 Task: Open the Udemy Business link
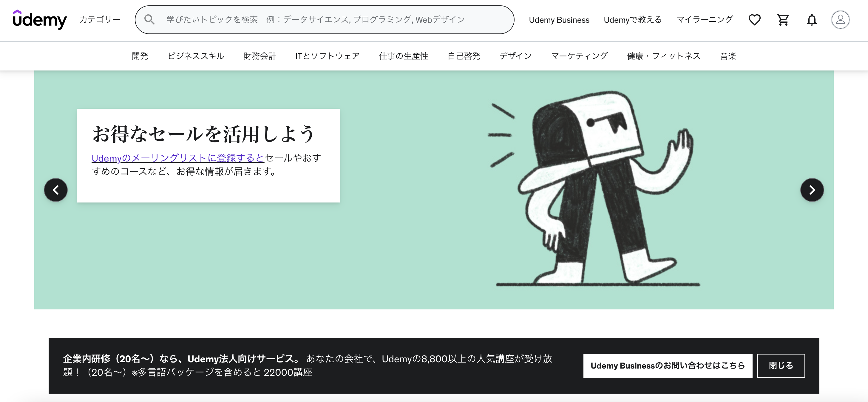559,20
